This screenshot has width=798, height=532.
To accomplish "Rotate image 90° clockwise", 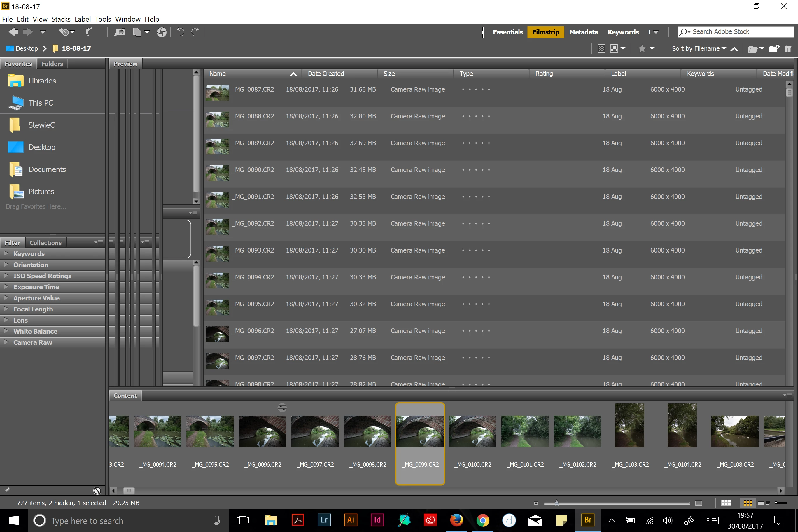I will 195,32.
